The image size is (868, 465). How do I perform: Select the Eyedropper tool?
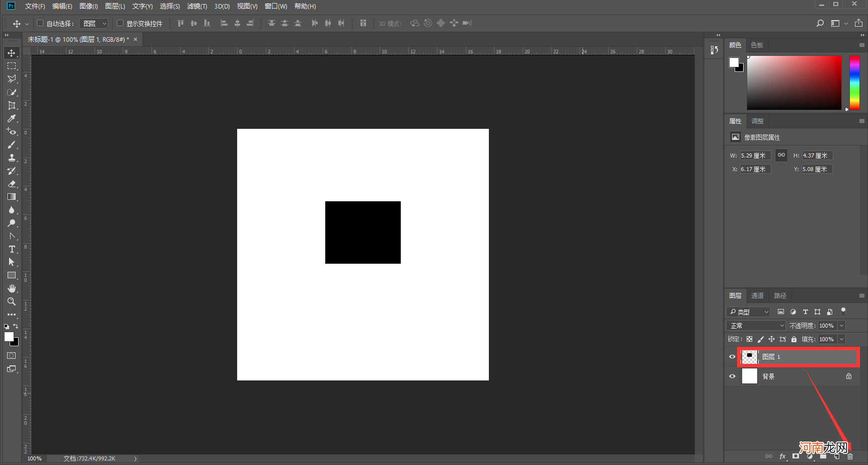(12, 118)
